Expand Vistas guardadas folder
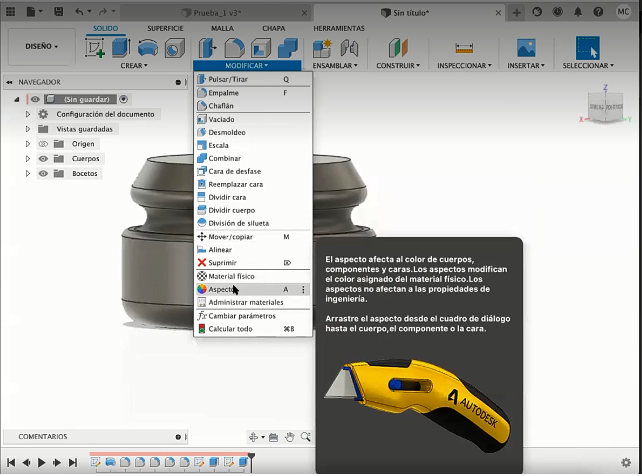 (x=27, y=129)
